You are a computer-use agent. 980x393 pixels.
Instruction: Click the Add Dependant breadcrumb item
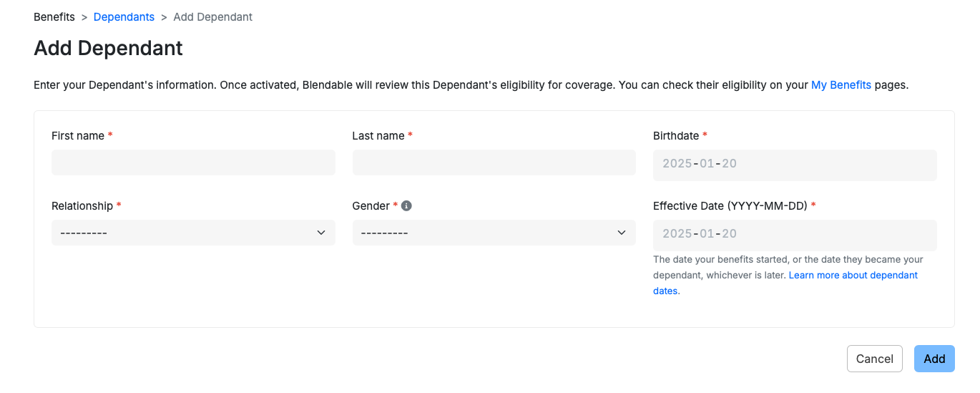213,16
